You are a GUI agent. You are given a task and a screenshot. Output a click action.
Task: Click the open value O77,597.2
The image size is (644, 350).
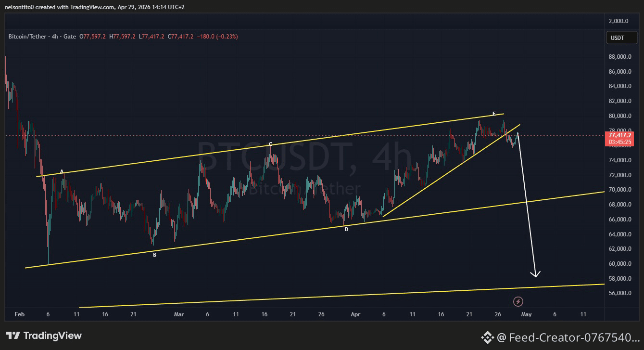coord(92,37)
